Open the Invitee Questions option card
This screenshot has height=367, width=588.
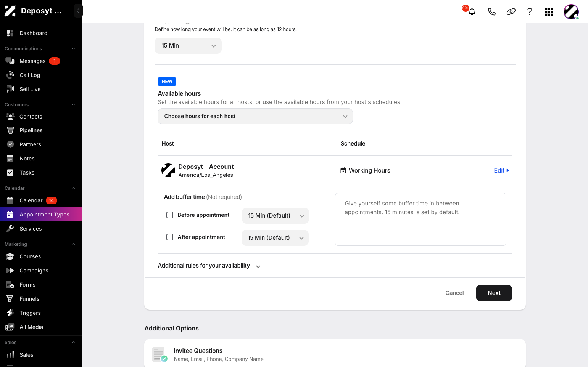pos(335,353)
